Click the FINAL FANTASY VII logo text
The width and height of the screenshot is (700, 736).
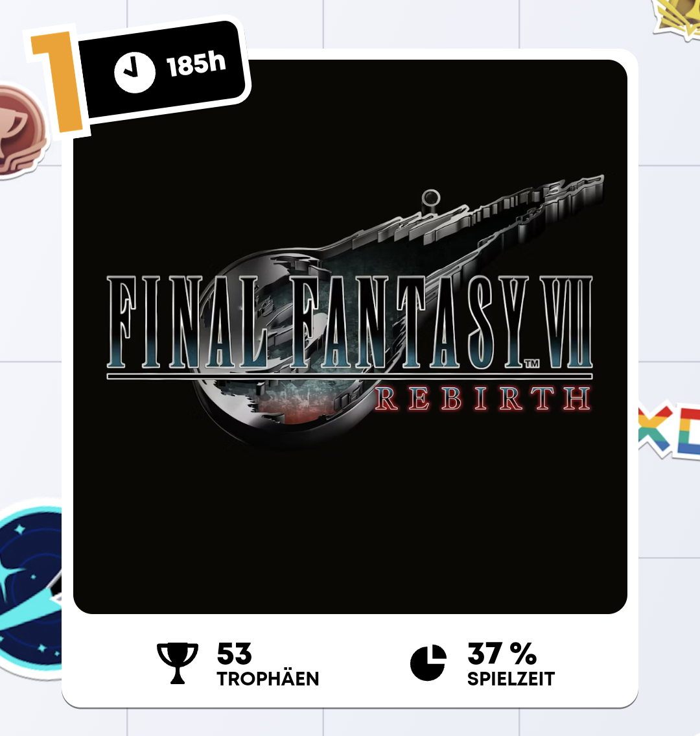(349, 322)
